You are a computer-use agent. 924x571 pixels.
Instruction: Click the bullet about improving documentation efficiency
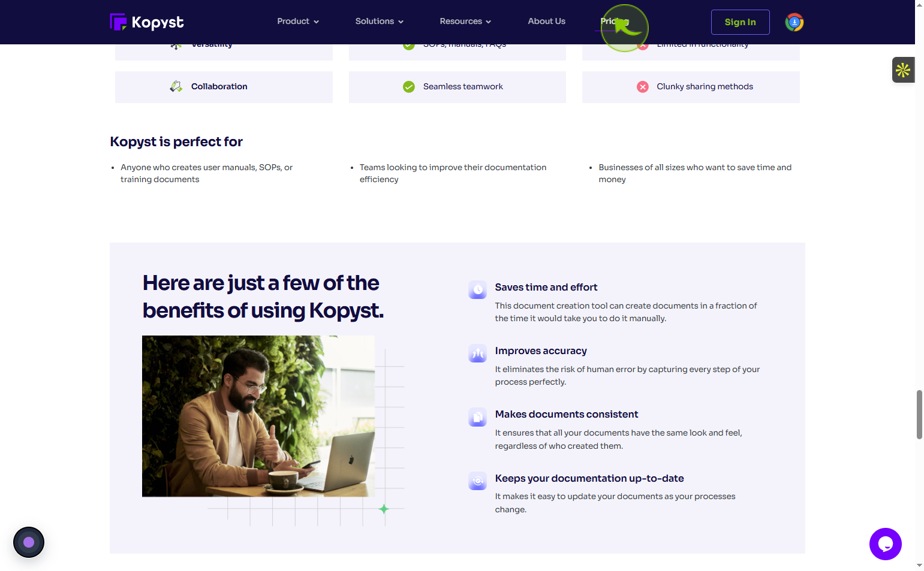[453, 173]
